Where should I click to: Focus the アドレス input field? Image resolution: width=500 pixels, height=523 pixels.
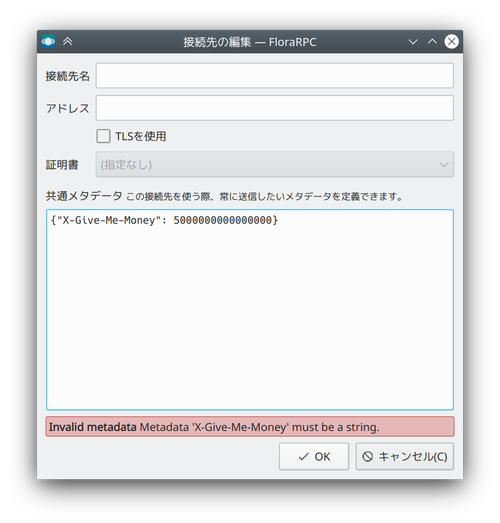pyautogui.click(x=275, y=108)
